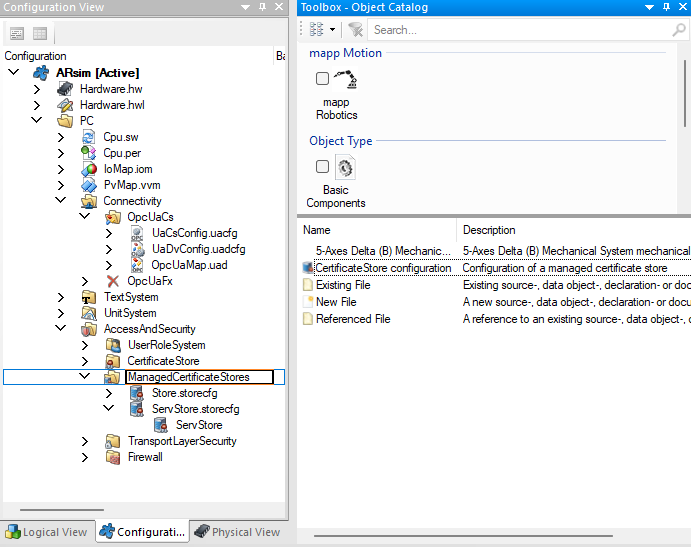
Task: Click the Object Catalog horizontal scrollbar
Action: click(464, 536)
